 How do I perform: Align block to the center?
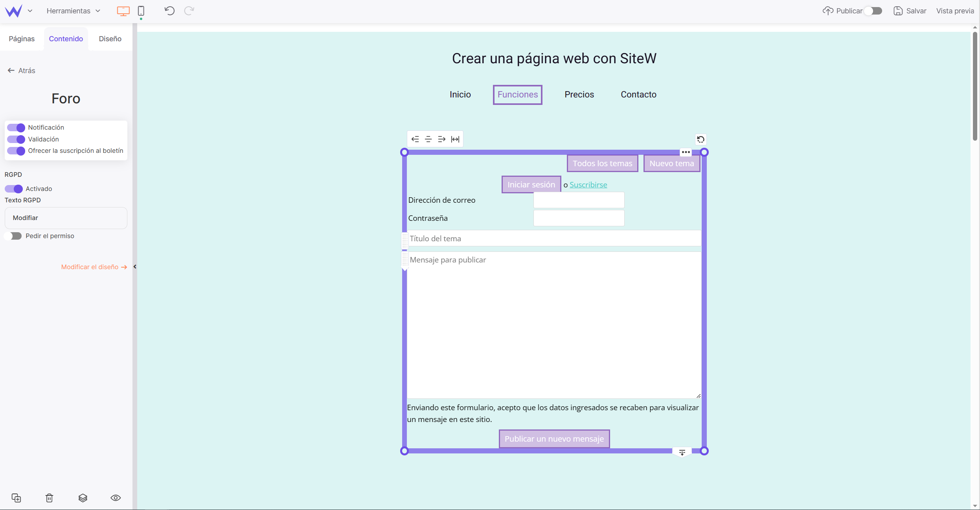[x=428, y=139]
